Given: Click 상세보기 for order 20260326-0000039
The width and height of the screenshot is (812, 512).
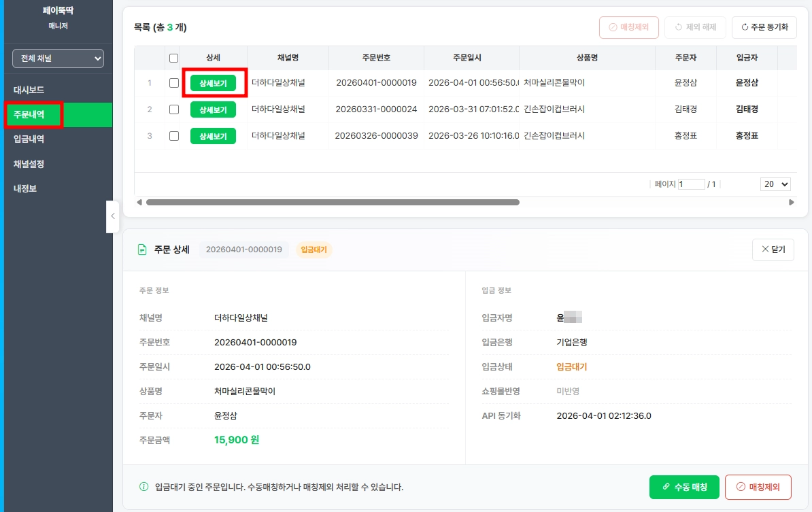Looking at the screenshot, I should (213, 136).
